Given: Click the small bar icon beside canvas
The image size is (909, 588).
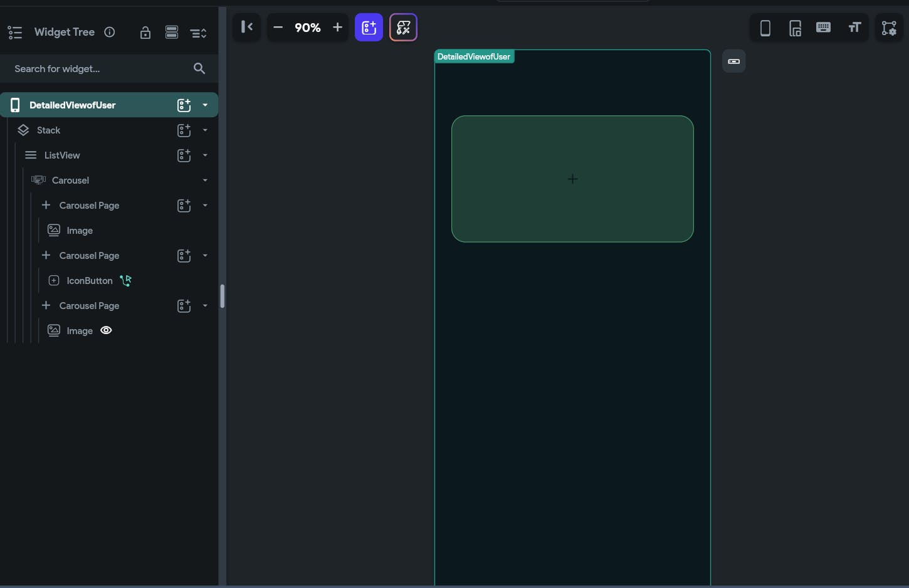Looking at the screenshot, I should coord(734,61).
